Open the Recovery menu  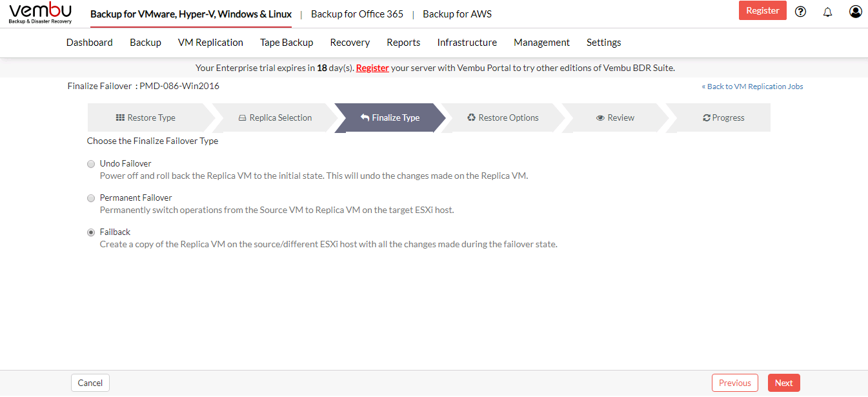click(x=350, y=43)
